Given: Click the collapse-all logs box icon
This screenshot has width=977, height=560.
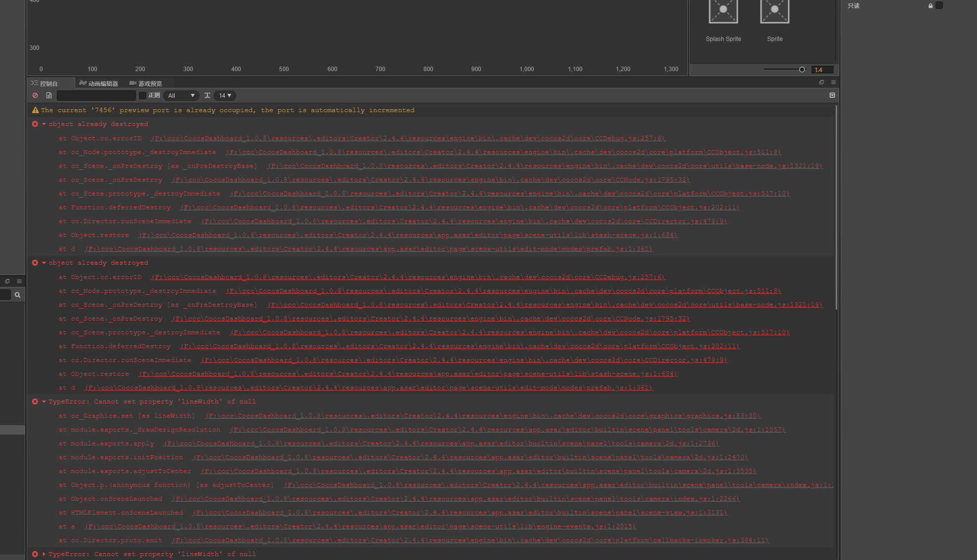Looking at the screenshot, I should [832, 95].
